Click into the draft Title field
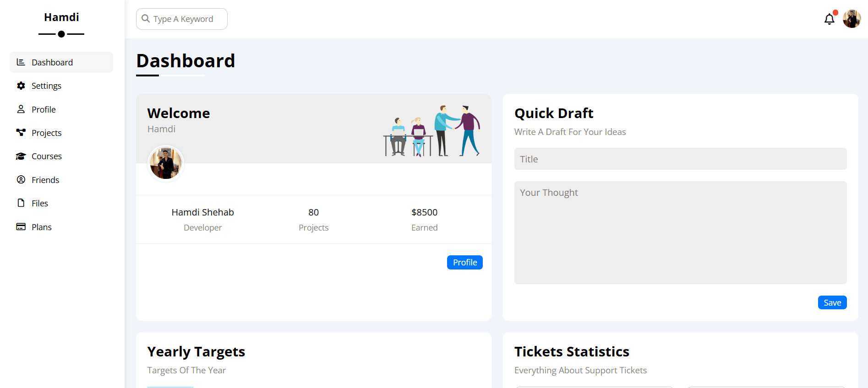The image size is (868, 388). coord(680,159)
